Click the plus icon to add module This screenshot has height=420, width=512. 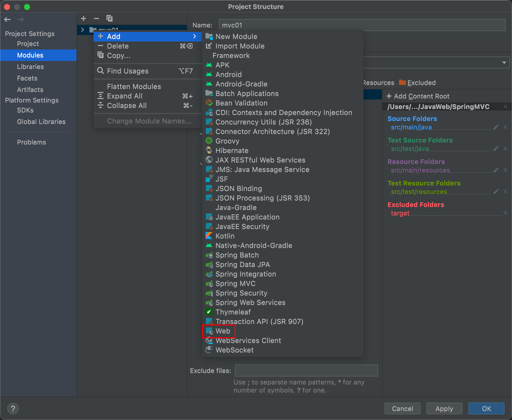tap(83, 18)
